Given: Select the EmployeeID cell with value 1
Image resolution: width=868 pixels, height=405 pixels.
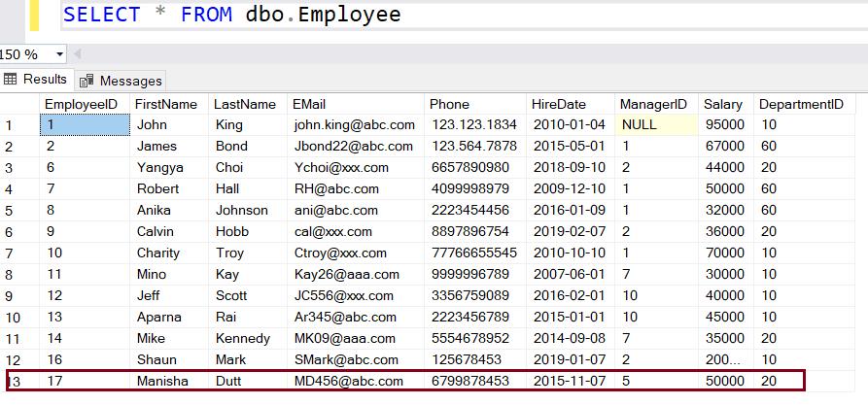Looking at the screenshot, I should click(84, 125).
